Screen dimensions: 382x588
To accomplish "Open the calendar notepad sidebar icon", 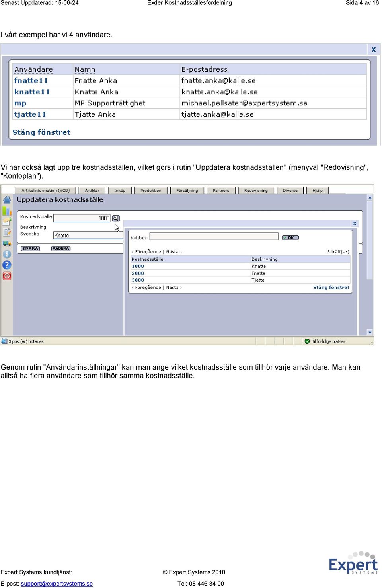I will (x=7, y=232).
